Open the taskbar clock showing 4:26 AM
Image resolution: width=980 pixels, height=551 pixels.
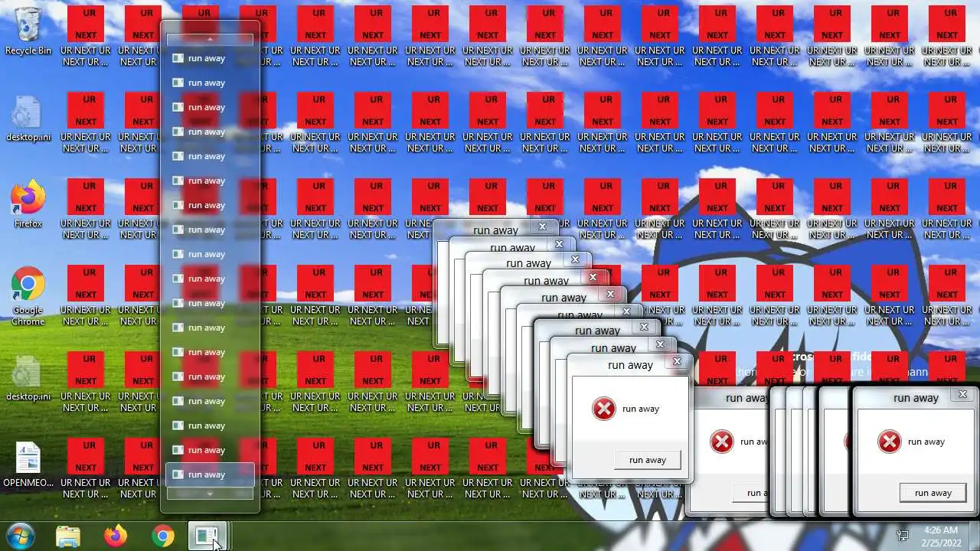(x=941, y=536)
